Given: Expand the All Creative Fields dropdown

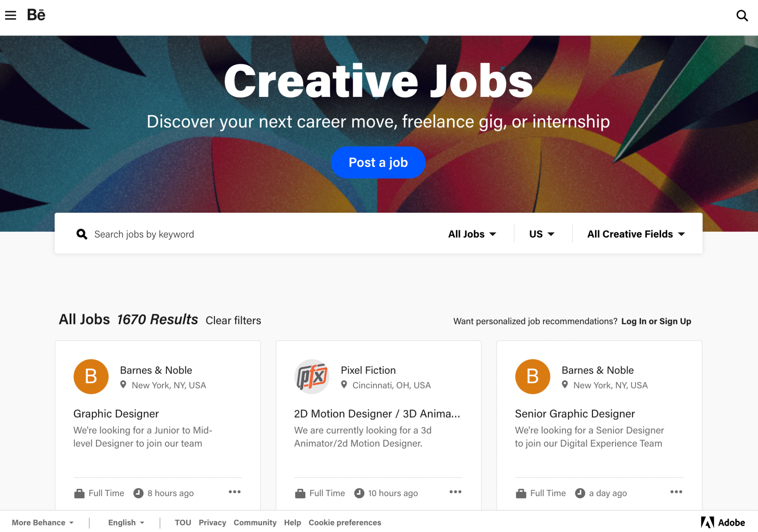Looking at the screenshot, I should click(x=636, y=234).
